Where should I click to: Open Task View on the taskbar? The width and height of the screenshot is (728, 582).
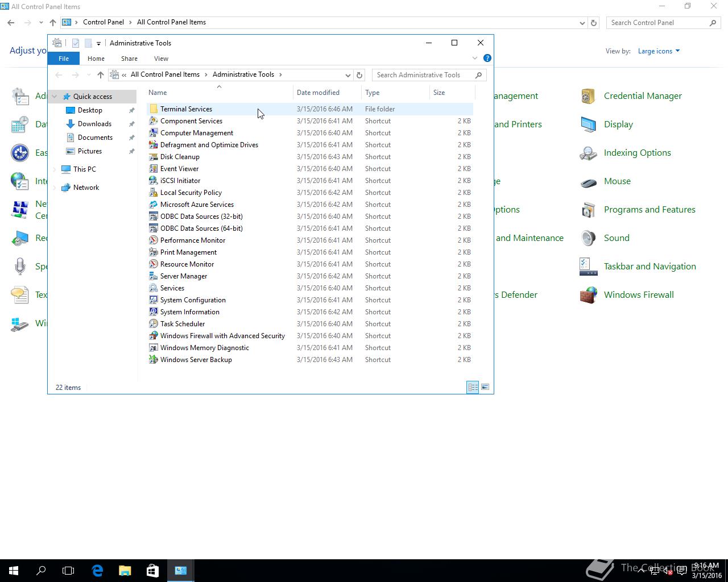pos(68,571)
